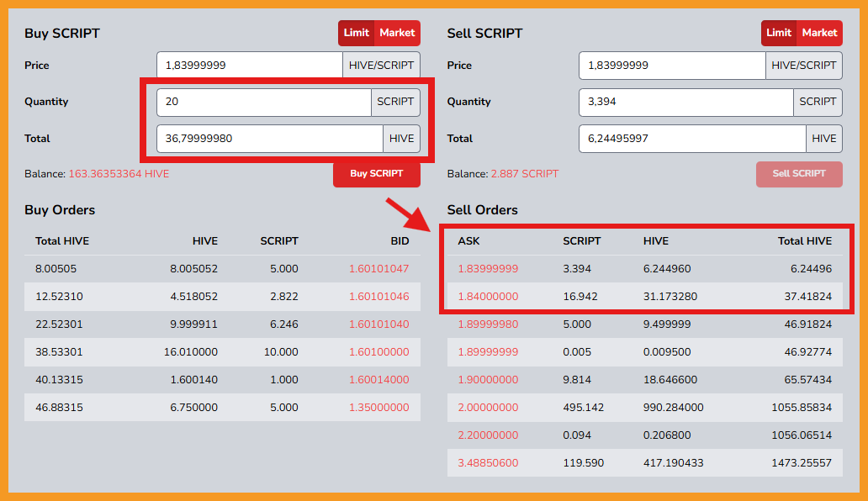Click HIVE amount 417.190433 in Sell Orders
868x501 pixels.
pos(673,463)
